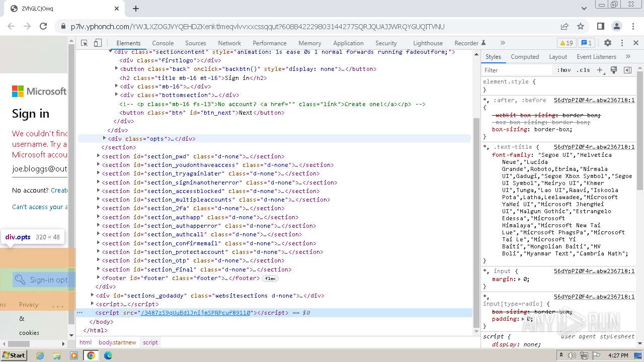Open the script src link /3487zS9qUuBdlJnijmSPRPcuf89110
644x362 pixels.
[x=196, y=313]
